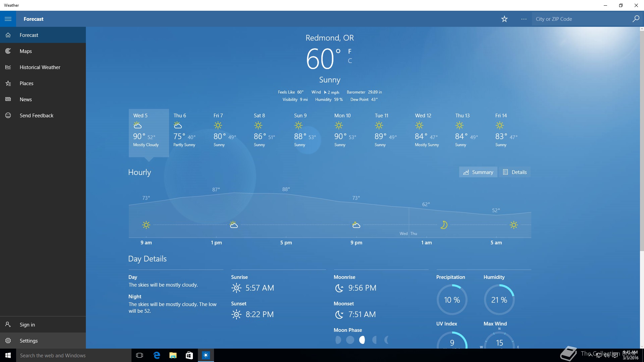644x362 pixels.
Task: Open Maps from sidebar
Action: click(x=26, y=51)
